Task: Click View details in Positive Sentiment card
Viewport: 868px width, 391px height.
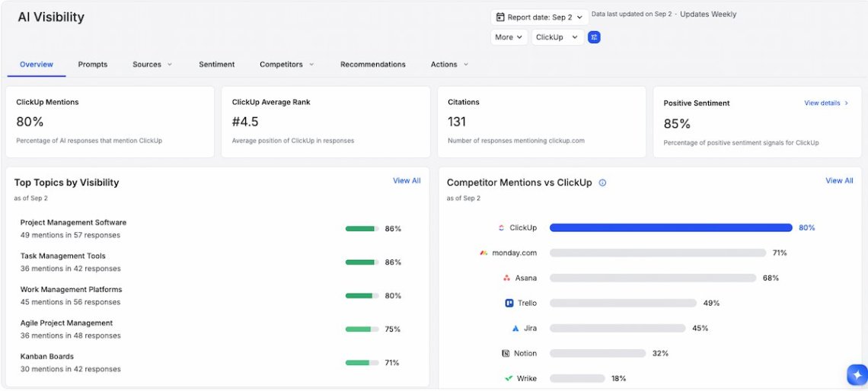Action: pos(826,103)
